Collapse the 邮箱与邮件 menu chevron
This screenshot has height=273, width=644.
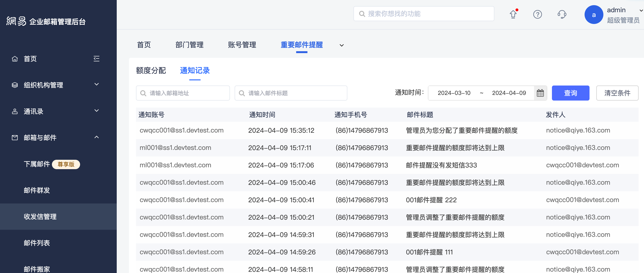click(97, 137)
